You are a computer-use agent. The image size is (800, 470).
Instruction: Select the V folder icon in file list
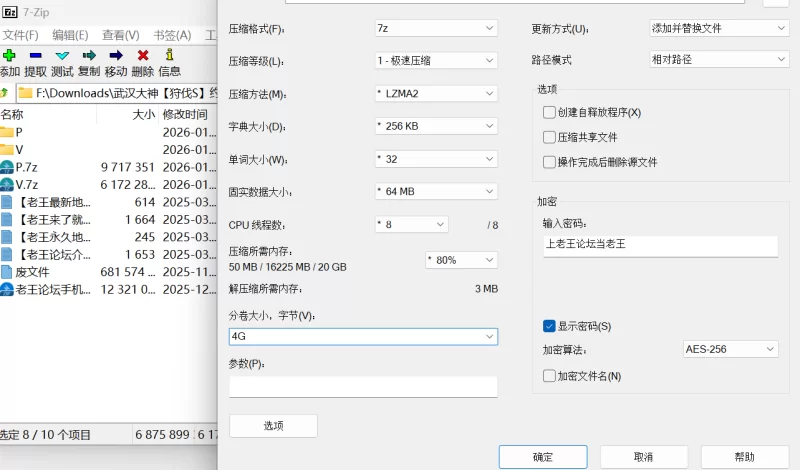7,150
